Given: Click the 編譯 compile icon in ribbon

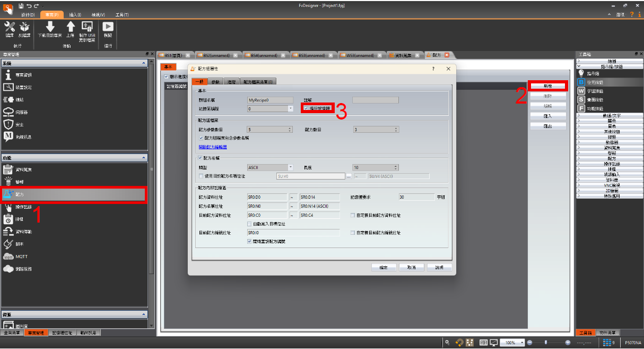Looking at the screenshot, I should (10, 28).
